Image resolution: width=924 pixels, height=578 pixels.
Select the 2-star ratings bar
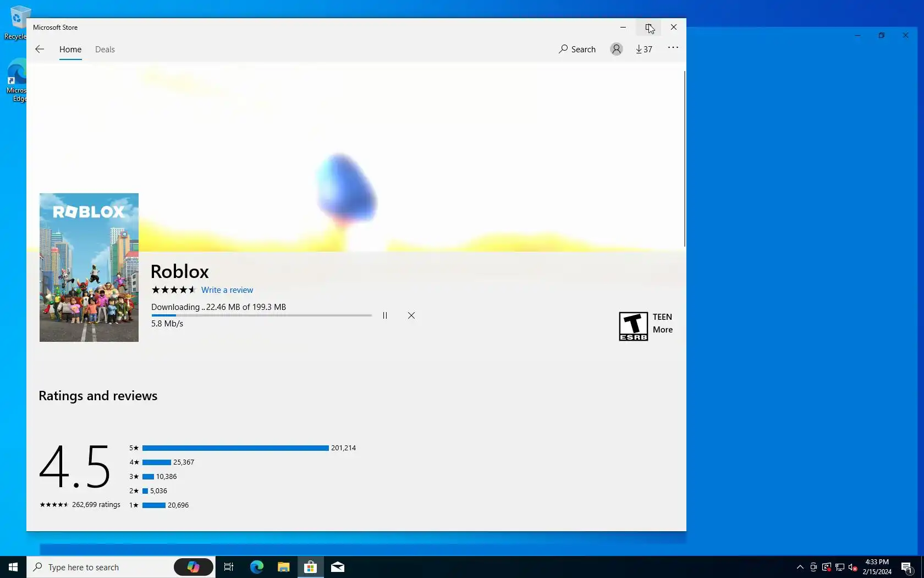[145, 491]
